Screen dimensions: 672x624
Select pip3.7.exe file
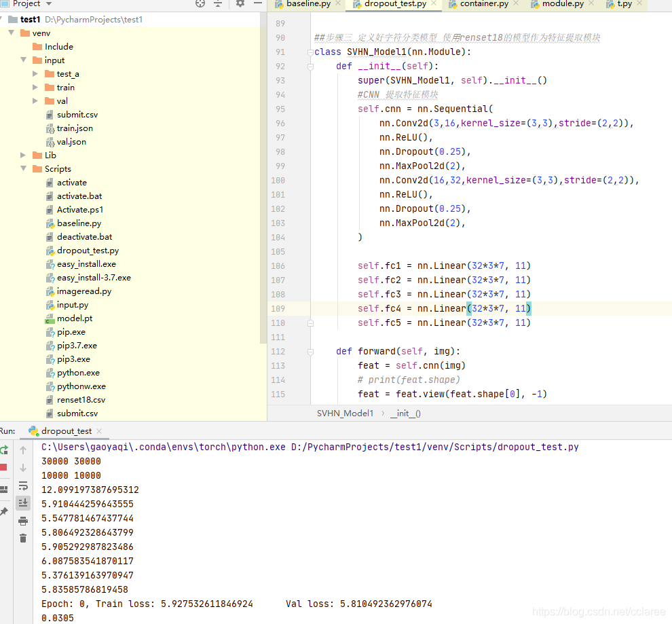[x=77, y=346]
